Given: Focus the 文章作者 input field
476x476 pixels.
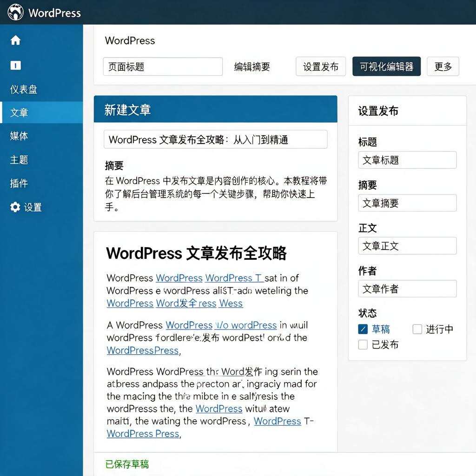Looking at the screenshot, I should click(x=407, y=289).
